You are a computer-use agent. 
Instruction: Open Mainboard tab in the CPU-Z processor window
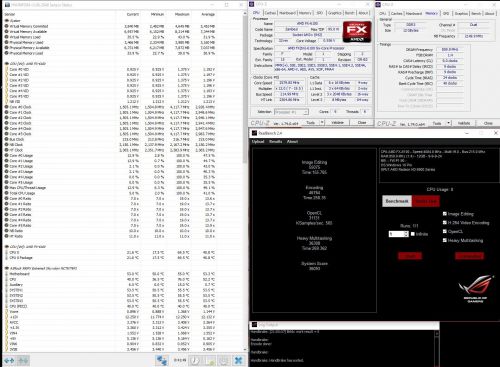point(287,13)
